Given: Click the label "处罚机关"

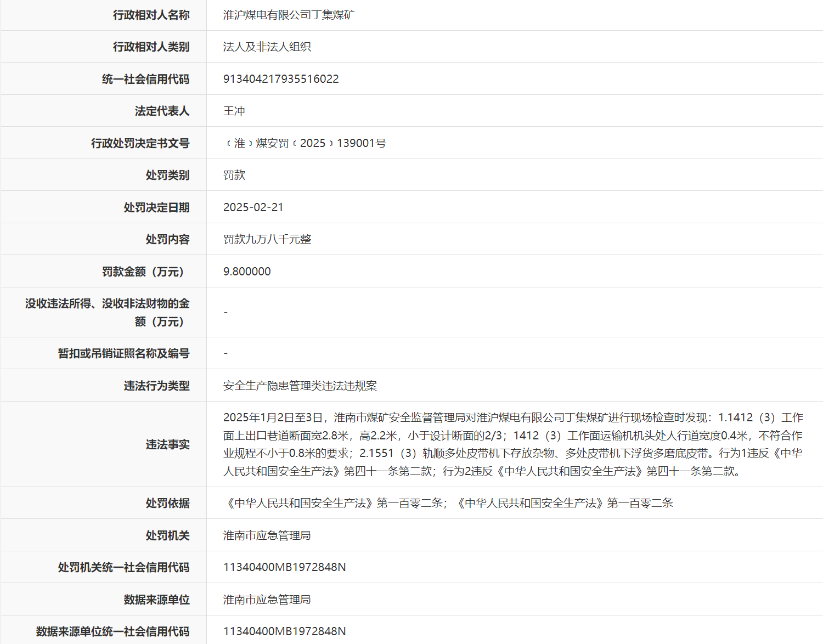Looking at the screenshot, I should [x=167, y=535].
